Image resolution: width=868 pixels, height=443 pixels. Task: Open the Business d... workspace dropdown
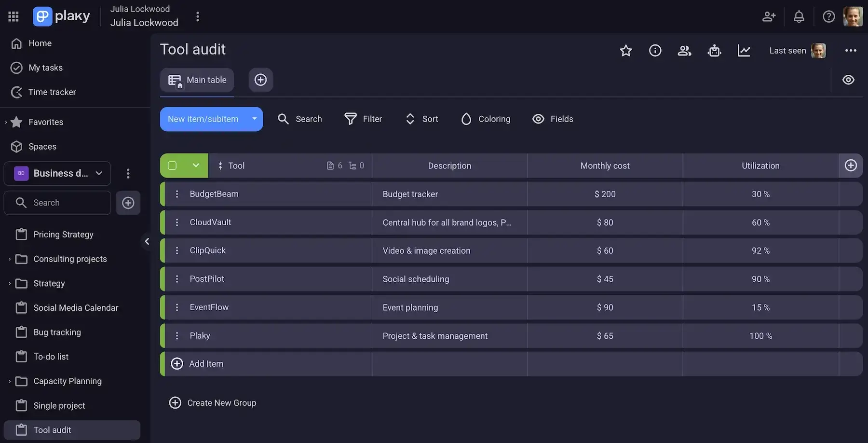(x=99, y=173)
